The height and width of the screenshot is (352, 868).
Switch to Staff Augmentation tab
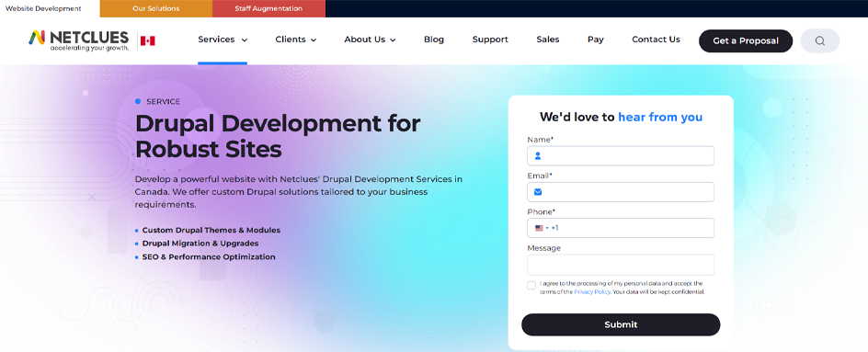coord(268,9)
